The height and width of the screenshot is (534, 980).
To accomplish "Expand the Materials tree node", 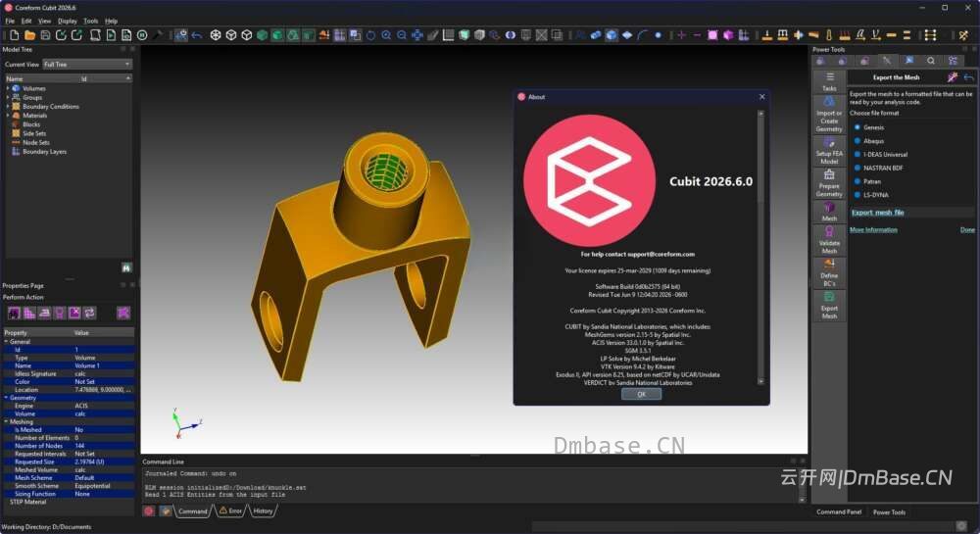I will 8,116.
